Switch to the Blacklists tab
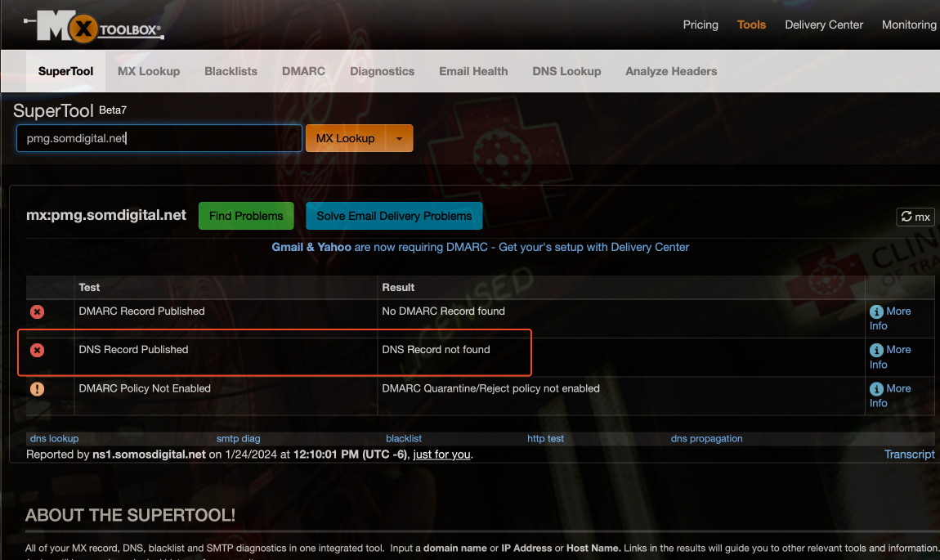The height and width of the screenshot is (560, 940). click(231, 71)
